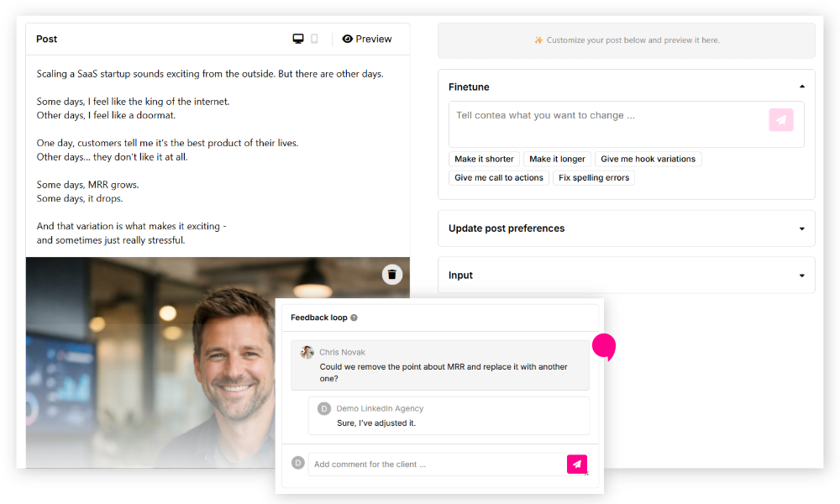This screenshot has width=840, height=504.
Task: Expand the Input section
Action: coord(801,276)
